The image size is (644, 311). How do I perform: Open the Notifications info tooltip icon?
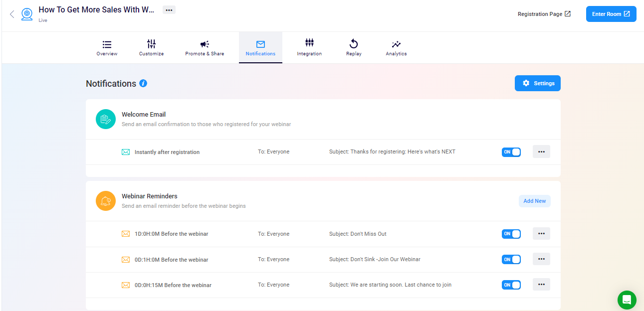click(x=143, y=83)
